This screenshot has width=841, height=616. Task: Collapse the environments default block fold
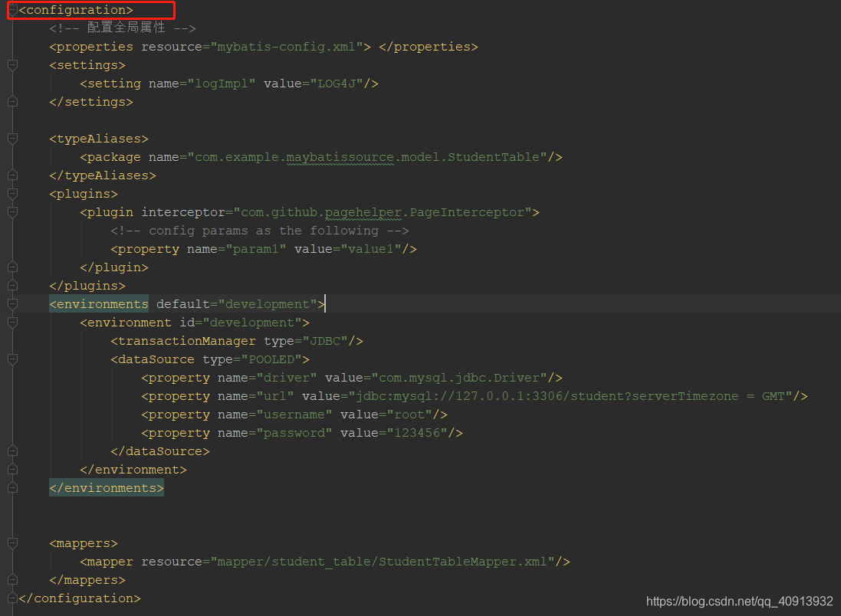coord(13,304)
